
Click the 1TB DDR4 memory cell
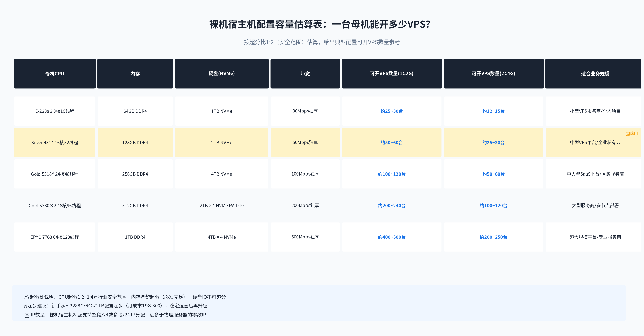pyautogui.click(x=135, y=237)
